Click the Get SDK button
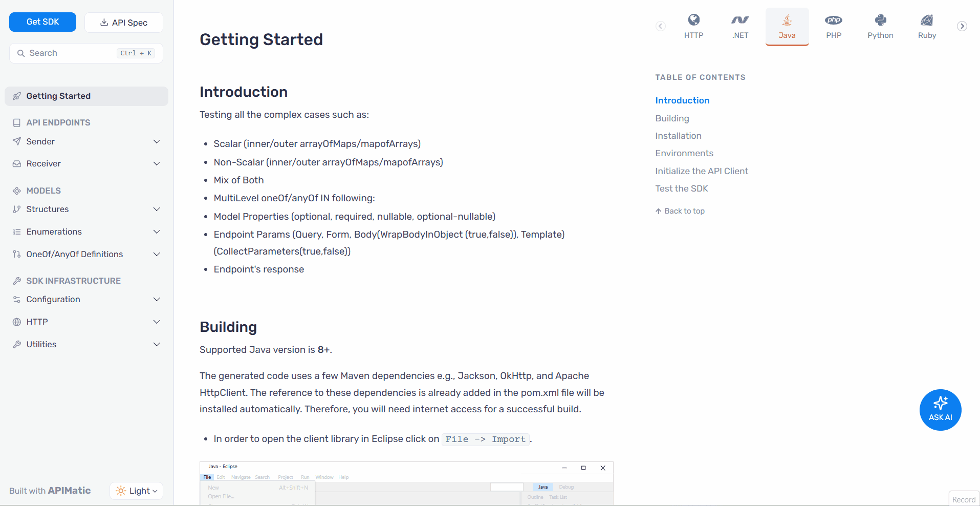This screenshot has width=980, height=506. tap(42, 22)
